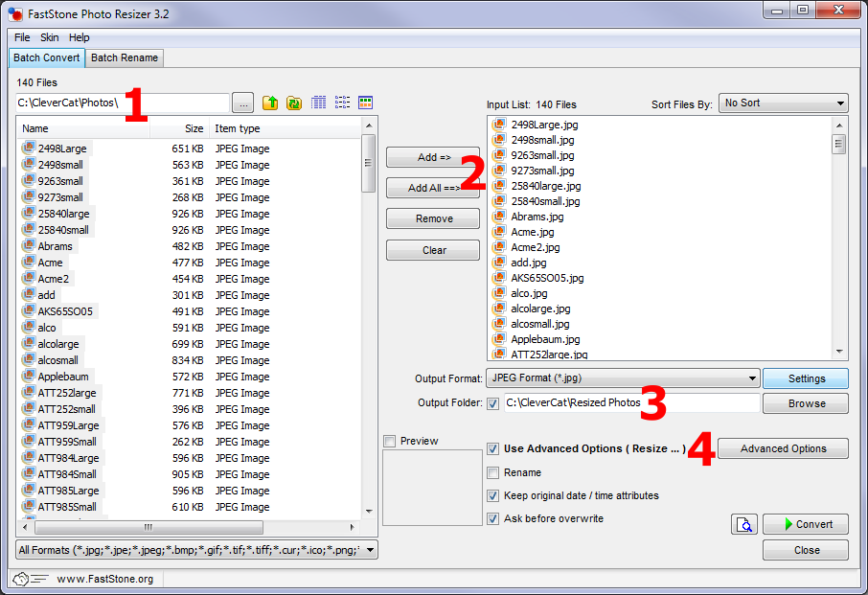
Task: Open the Sort Files By dropdown
Action: (x=783, y=103)
